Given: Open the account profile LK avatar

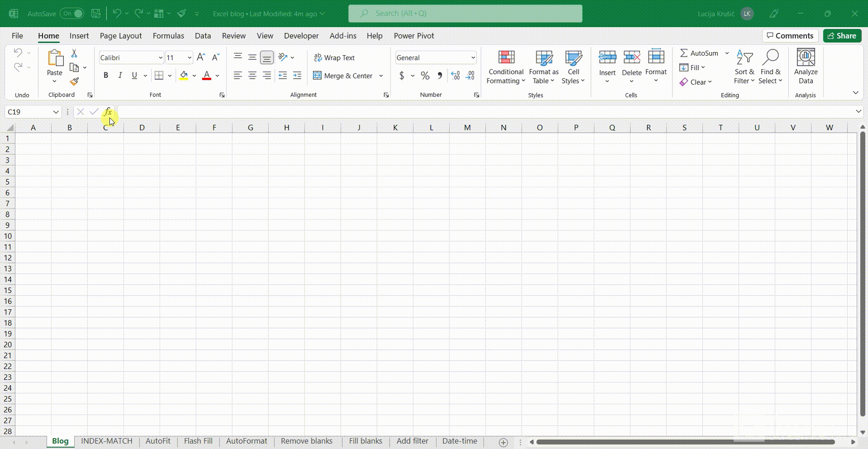Looking at the screenshot, I should click(747, 14).
